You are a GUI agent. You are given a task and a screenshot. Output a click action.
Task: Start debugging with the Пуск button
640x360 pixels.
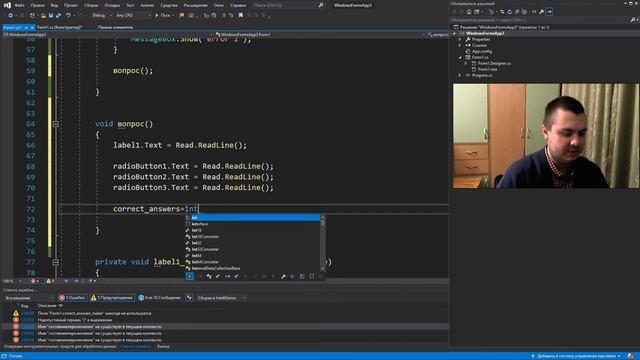pyautogui.click(x=163, y=16)
